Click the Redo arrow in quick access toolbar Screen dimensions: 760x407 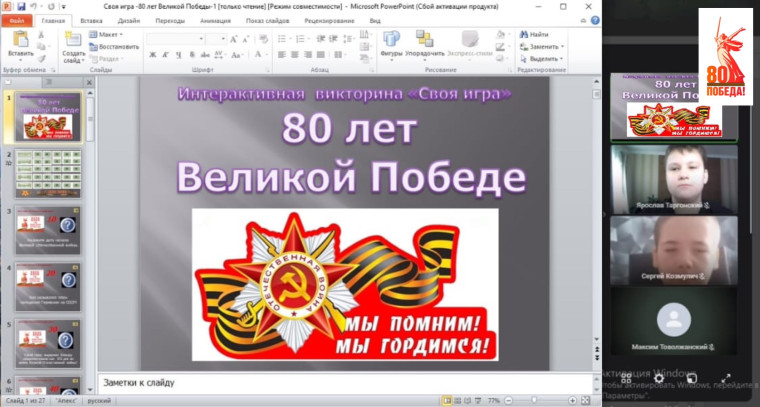point(51,7)
